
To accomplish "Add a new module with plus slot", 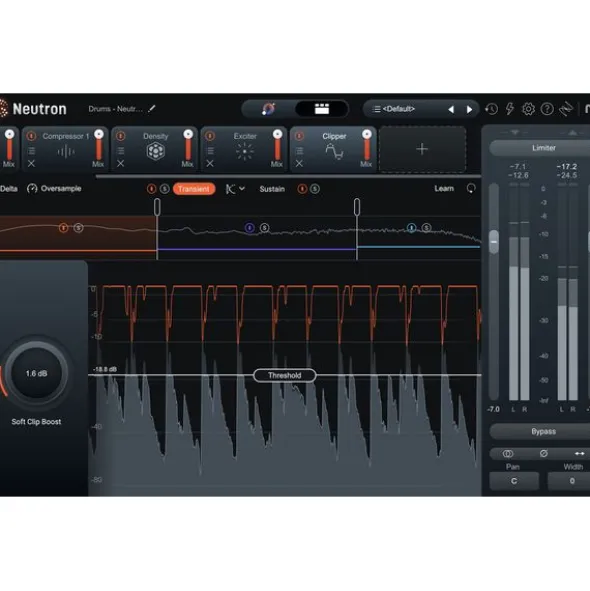I will coord(422,149).
